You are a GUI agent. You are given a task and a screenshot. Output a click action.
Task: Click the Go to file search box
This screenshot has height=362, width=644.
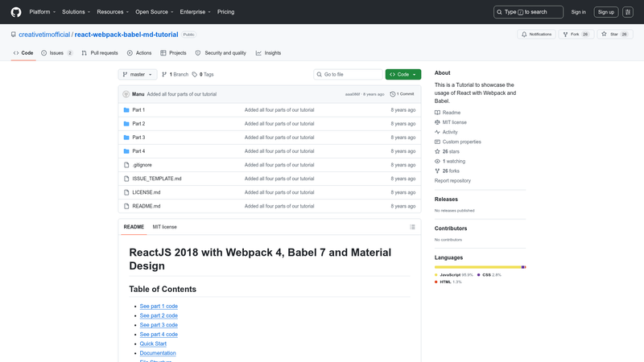348,74
